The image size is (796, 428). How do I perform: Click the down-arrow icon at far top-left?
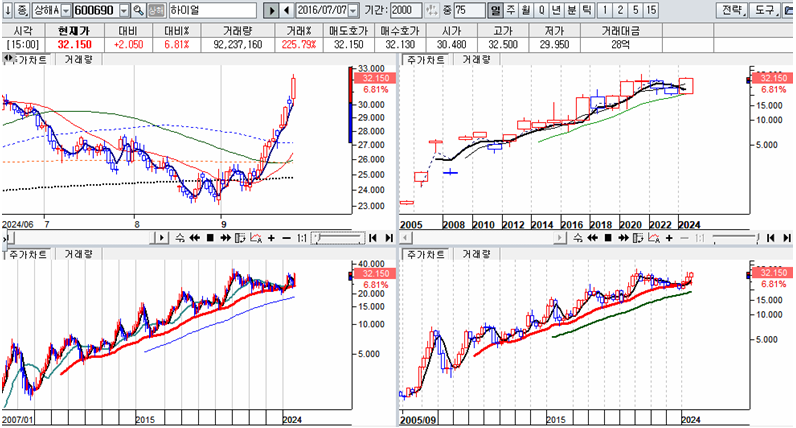point(7,10)
